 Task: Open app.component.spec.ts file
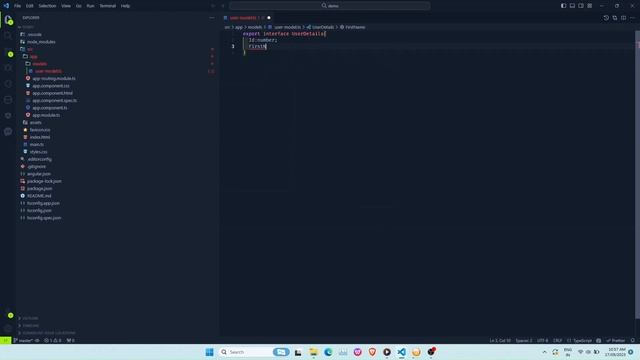click(54, 100)
